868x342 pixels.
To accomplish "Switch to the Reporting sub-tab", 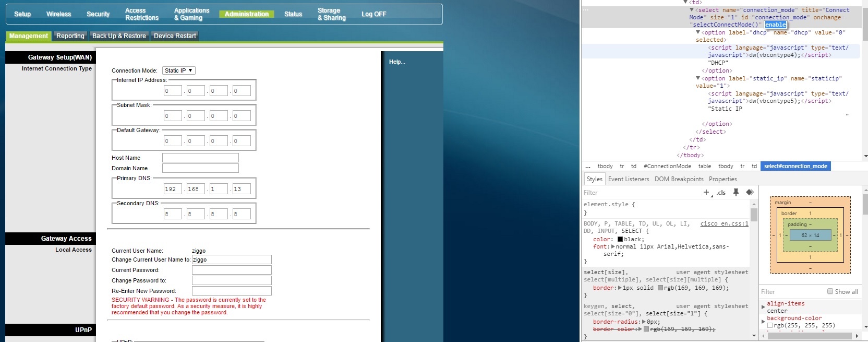I will [x=70, y=36].
